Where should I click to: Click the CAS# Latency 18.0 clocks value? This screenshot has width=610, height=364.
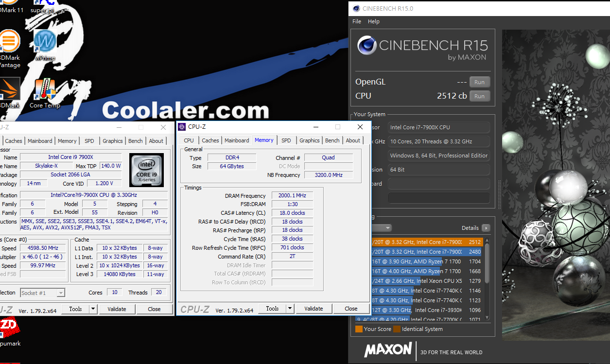pos(292,213)
